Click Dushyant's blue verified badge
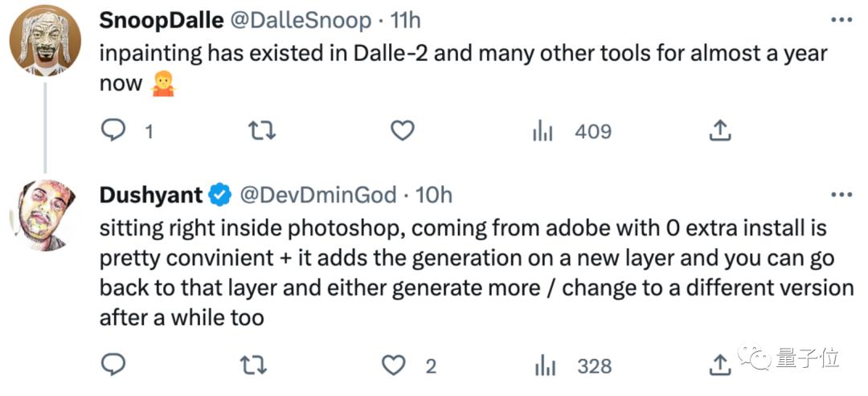Screen dimensions: 868x396 point(220,194)
